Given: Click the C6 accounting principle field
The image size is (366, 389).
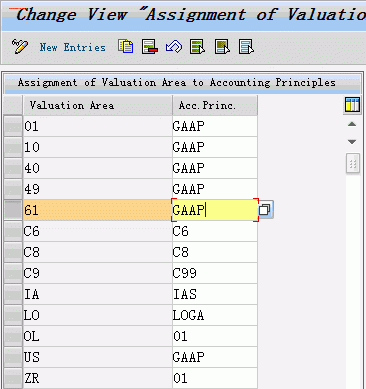Looking at the screenshot, I should tap(215, 231).
